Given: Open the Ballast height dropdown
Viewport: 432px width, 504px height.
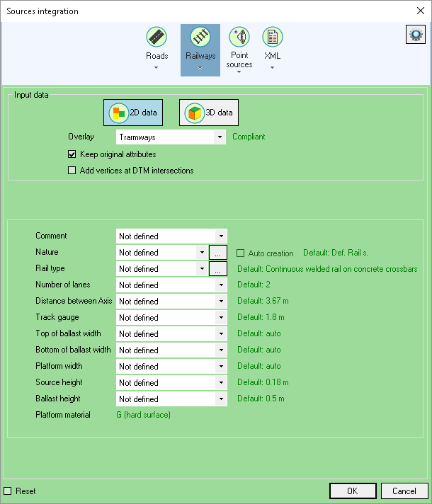Looking at the screenshot, I should point(171,399).
